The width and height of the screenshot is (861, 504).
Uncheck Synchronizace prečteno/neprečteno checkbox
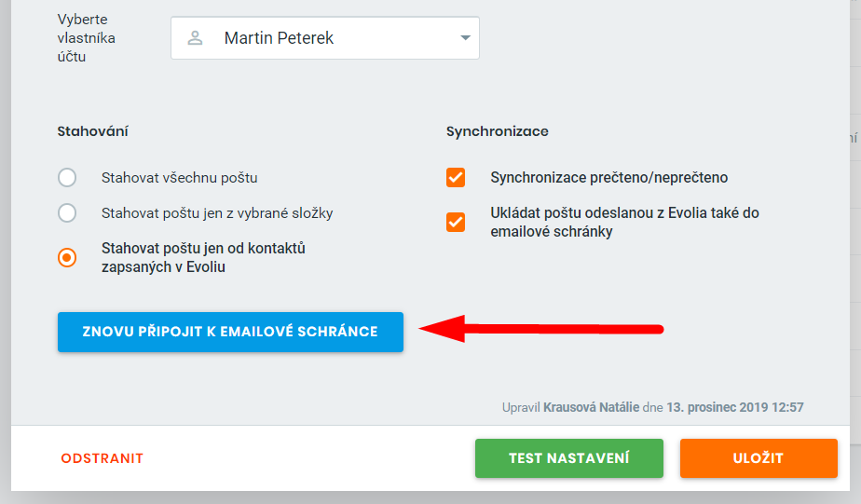[x=456, y=178]
